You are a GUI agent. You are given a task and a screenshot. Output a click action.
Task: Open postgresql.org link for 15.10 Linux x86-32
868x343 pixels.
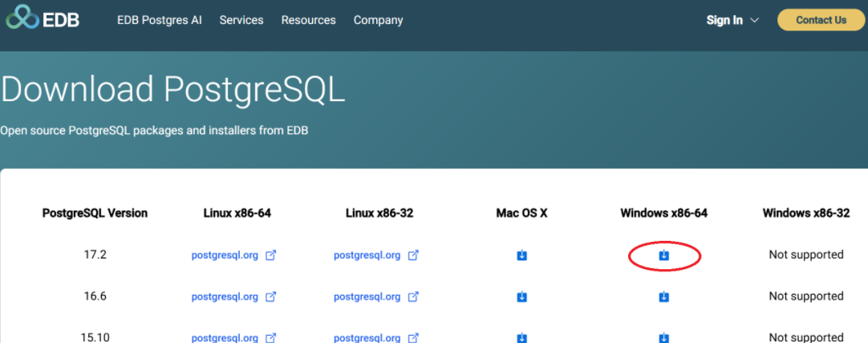tap(367, 337)
